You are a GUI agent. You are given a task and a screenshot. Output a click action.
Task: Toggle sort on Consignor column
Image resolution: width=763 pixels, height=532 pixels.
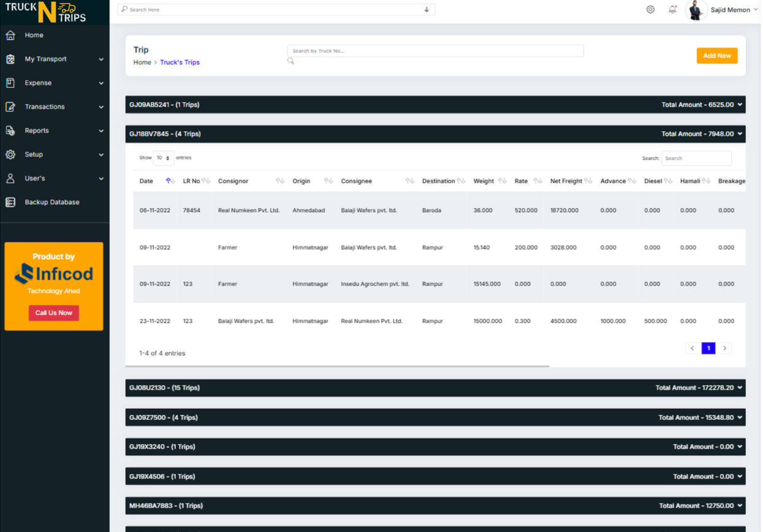coord(279,181)
